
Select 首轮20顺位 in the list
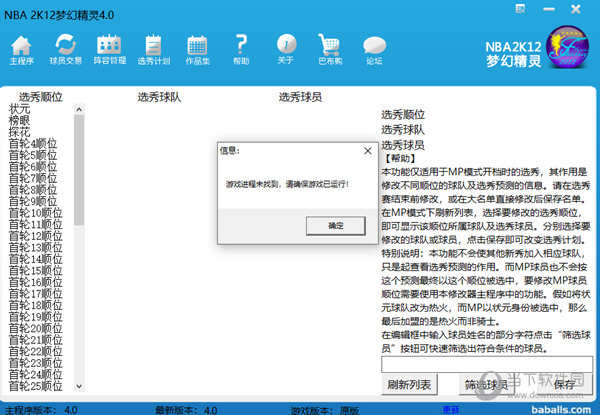(36, 328)
